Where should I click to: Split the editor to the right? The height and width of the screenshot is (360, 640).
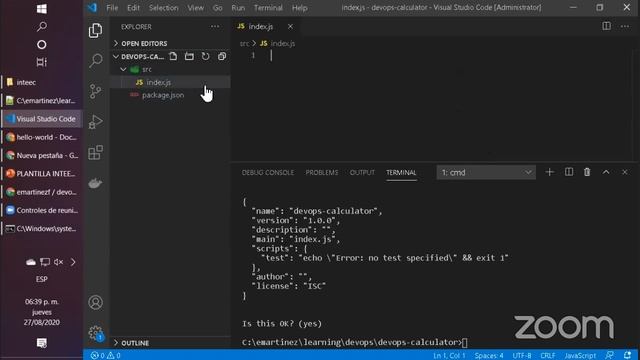(x=607, y=26)
